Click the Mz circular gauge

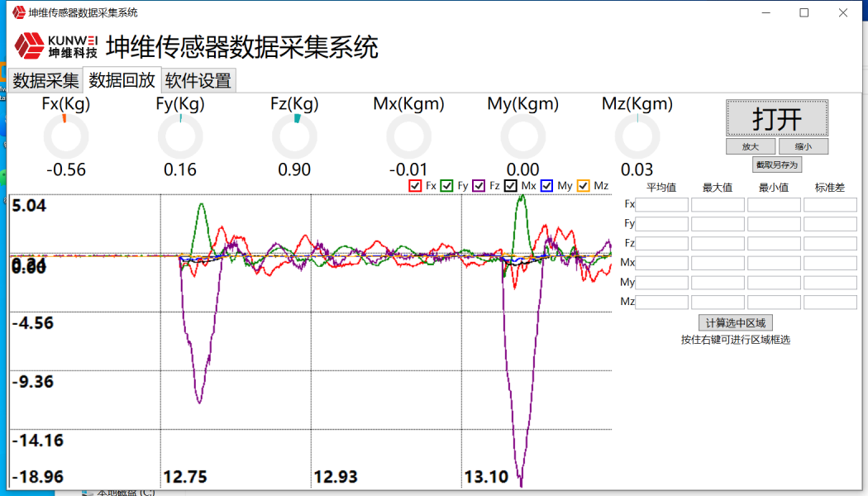[637, 137]
